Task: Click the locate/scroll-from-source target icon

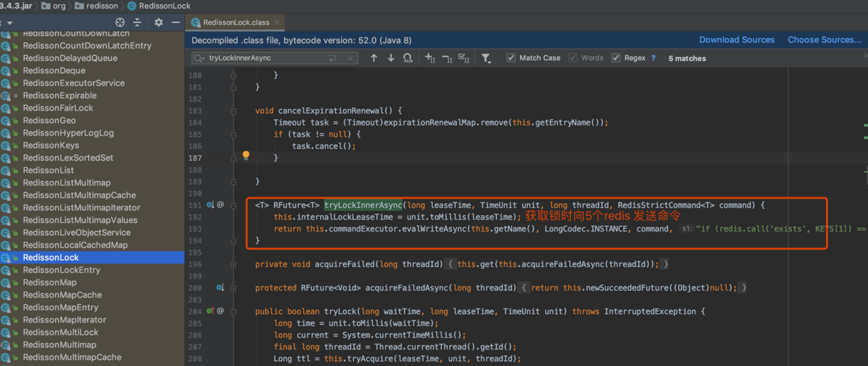Action: [120, 22]
